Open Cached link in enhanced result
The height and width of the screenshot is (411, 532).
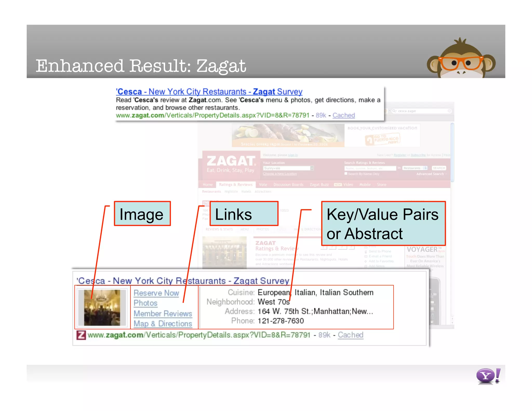point(350,335)
